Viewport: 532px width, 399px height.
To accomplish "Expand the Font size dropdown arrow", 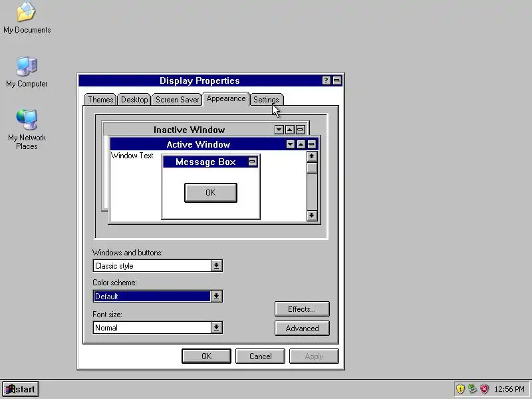I will pyautogui.click(x=217, y=327).
